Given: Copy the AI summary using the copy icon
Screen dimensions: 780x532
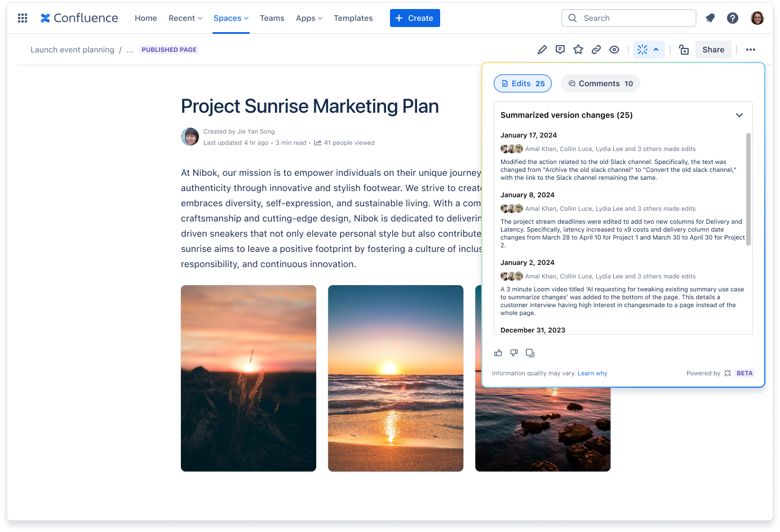Looking at the screenshot, I should pyautogui.click(x=530, y=353).
